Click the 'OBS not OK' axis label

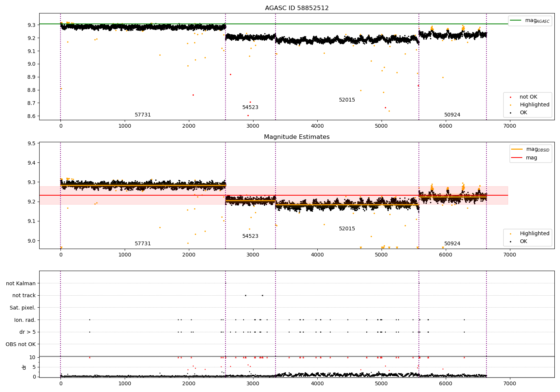tap(21, 344)
